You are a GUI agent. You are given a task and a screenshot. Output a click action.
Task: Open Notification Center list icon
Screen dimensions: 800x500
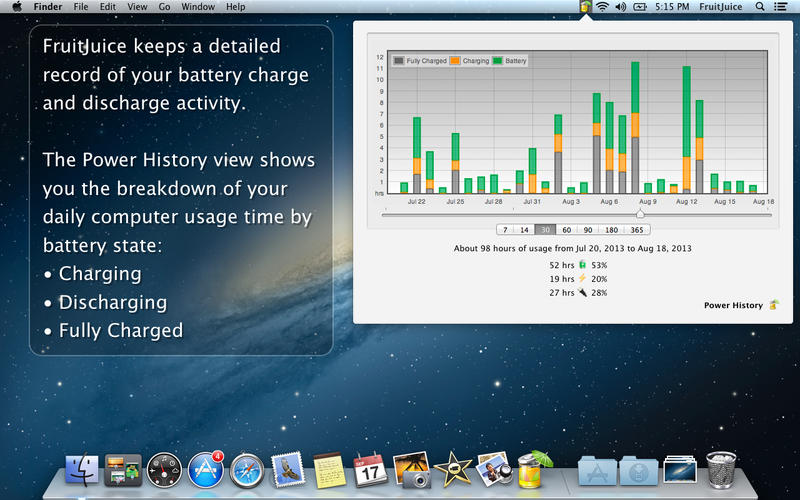tap(780, 7)
